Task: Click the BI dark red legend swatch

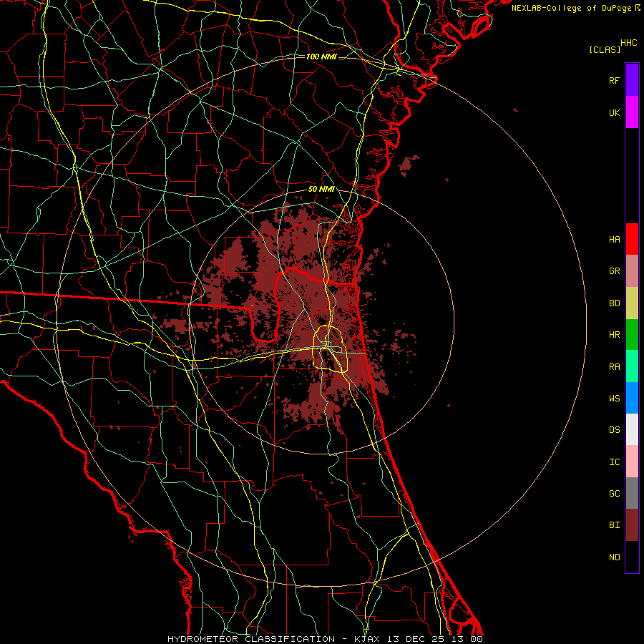Action: click(632, 525)
